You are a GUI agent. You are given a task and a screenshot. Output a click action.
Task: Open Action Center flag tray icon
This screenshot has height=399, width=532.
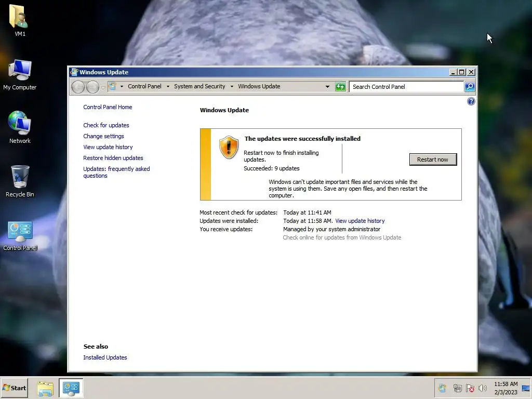click(x=470, y=388)
